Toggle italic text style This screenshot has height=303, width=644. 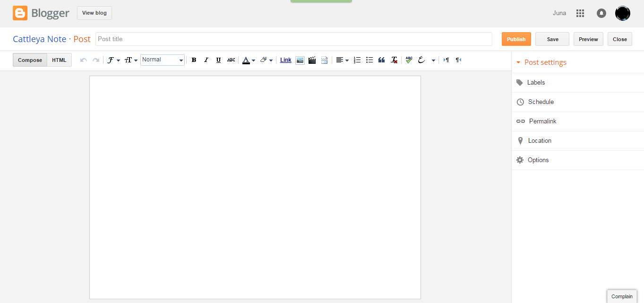(206, 60)
